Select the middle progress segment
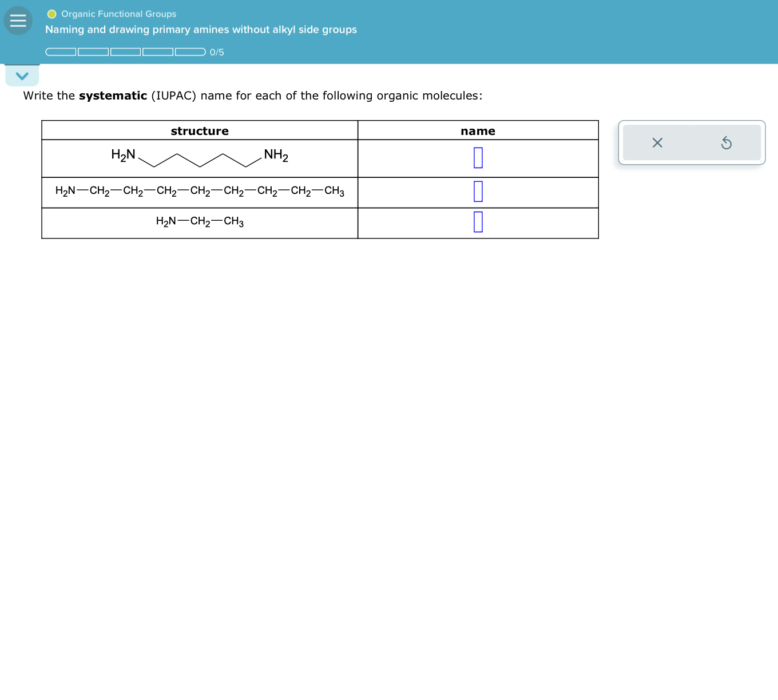 tap(126, 51)
